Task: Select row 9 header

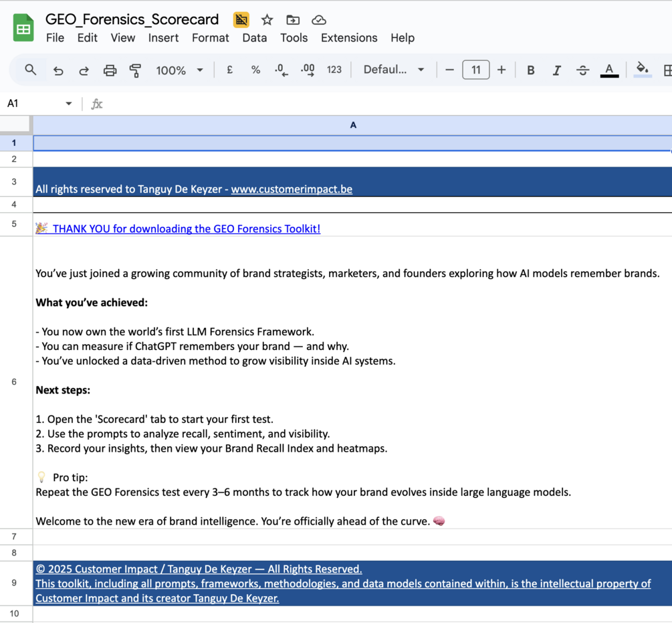Action: click(14, 583)
